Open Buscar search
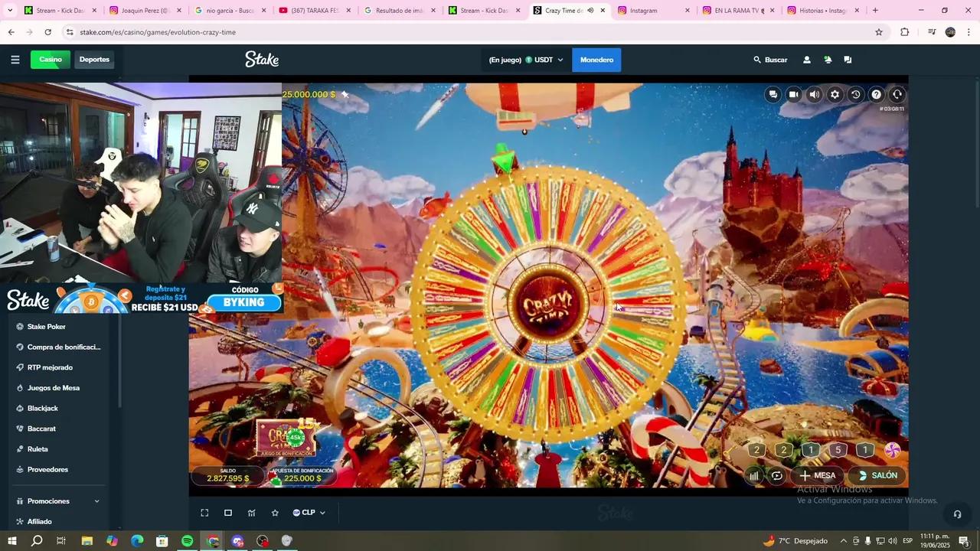Viewport: 980px width, 551px height. click(770, 60)
